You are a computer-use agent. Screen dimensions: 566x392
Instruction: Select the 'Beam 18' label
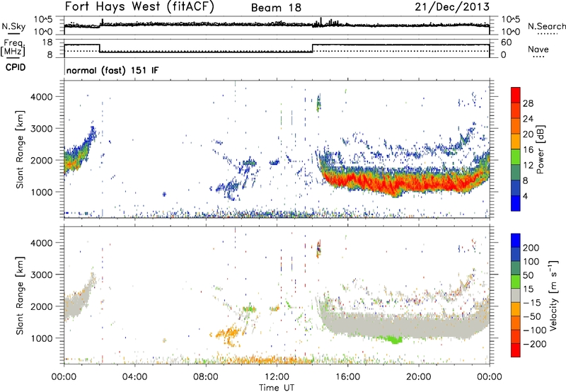(x=276, y=8)
